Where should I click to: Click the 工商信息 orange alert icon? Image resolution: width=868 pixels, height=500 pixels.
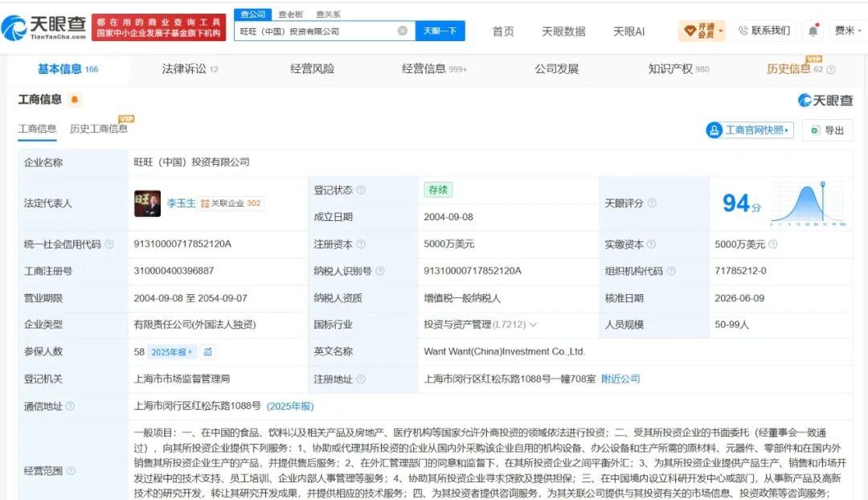pyautogui.click(x=75, y=100)
